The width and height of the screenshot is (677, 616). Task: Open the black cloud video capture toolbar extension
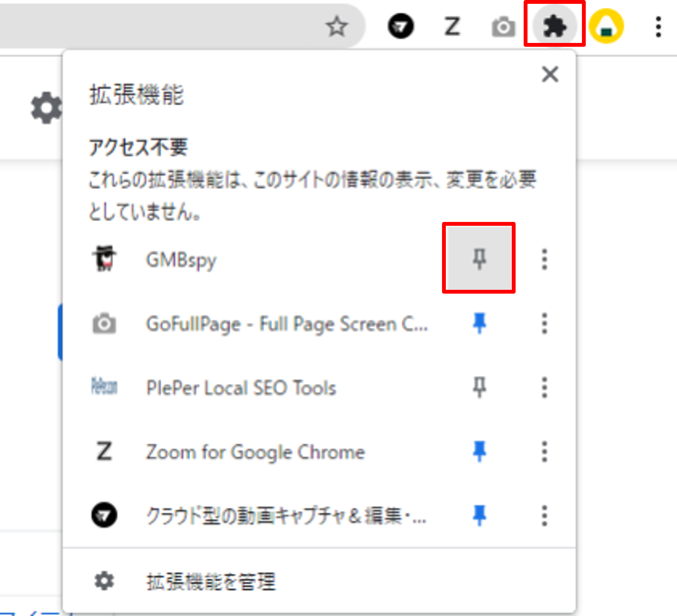point(401,26)
